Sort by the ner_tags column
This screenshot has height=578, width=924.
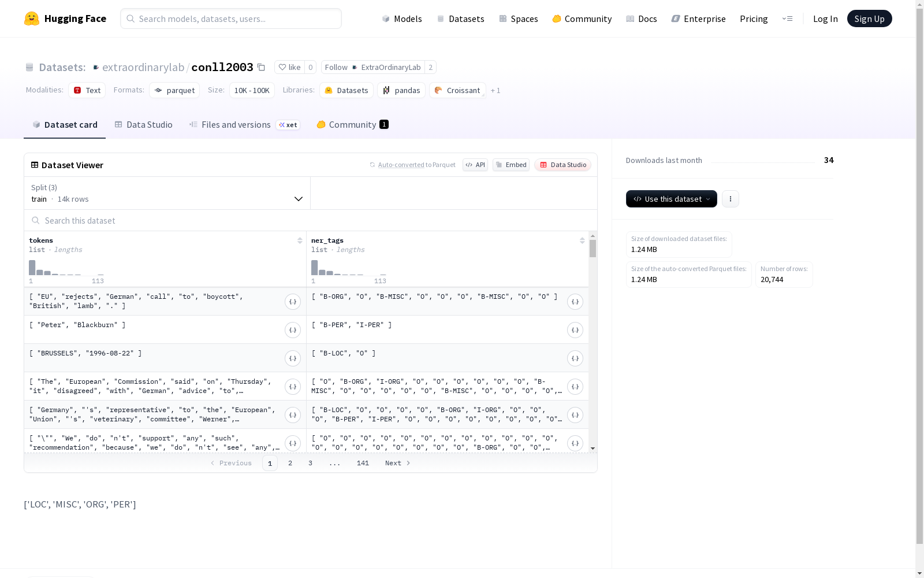pos(582,240)
